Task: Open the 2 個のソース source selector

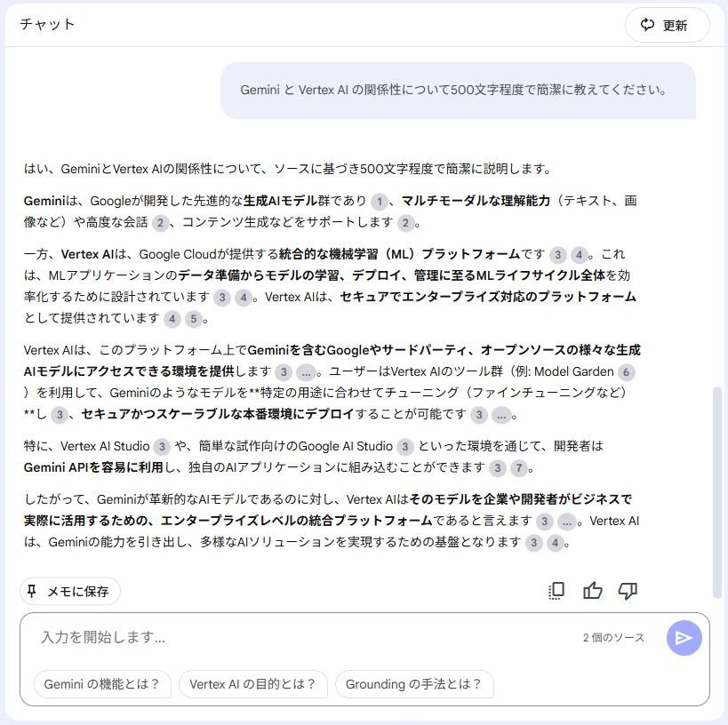Action: (613, 638)
